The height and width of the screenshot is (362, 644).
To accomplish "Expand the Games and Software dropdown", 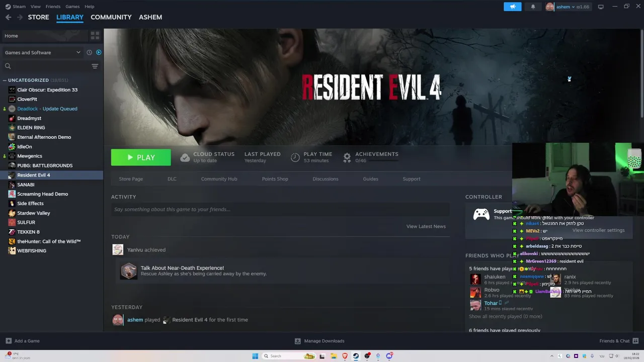I will pos(42,52).
